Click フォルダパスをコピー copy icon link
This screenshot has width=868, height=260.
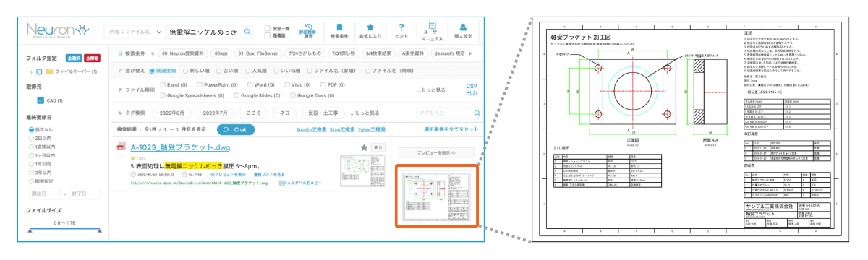click(300, 183)
